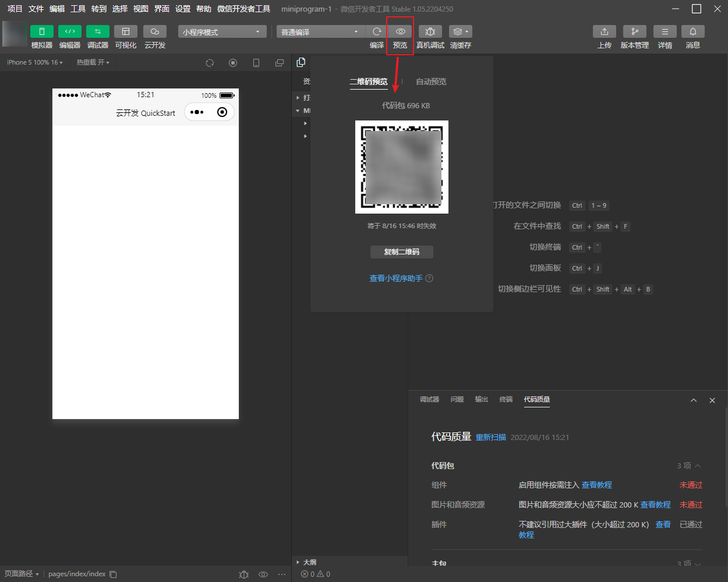This screenshot has width=728, height=582.
Task: Open the 设置 menu
Action: pyautogui.click(x=183, y=9)
